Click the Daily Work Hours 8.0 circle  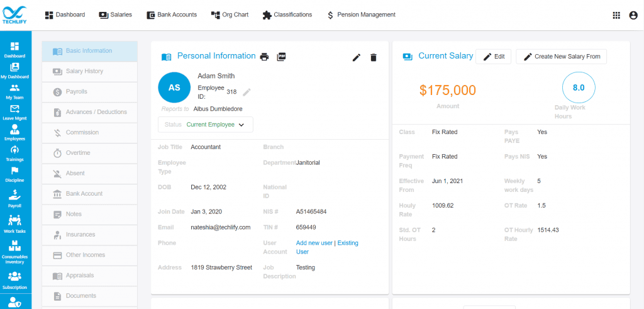579,87
